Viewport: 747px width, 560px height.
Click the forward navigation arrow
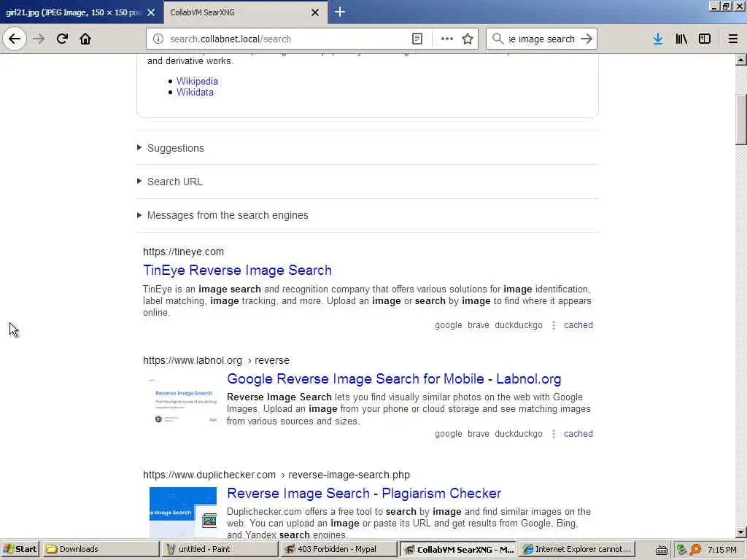click(39, 39)
